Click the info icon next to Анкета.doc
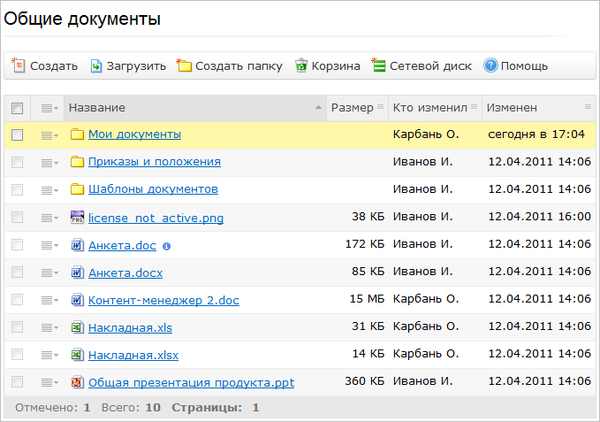Viewport: 600px width, 422px height. point(167,245)
